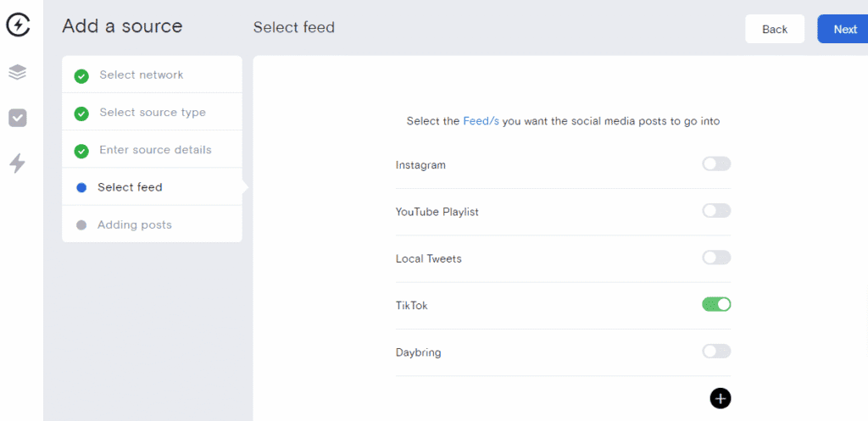The width and height of the screenshot is (868, 421).
Task: Select the Select feed step
Action: [152, 187]
